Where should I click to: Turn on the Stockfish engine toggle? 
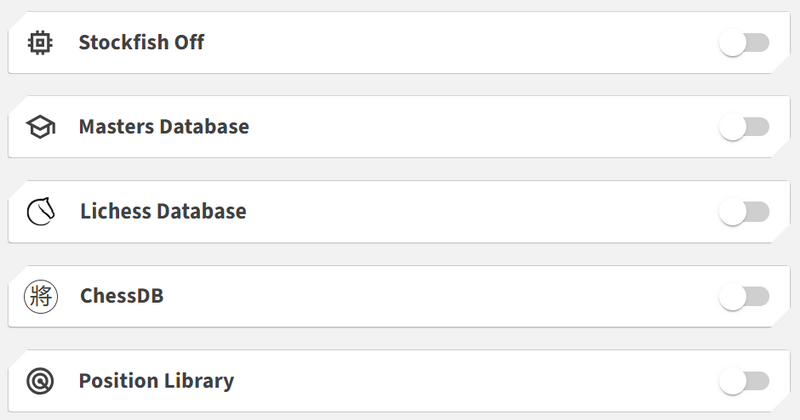tap(744, 43)
